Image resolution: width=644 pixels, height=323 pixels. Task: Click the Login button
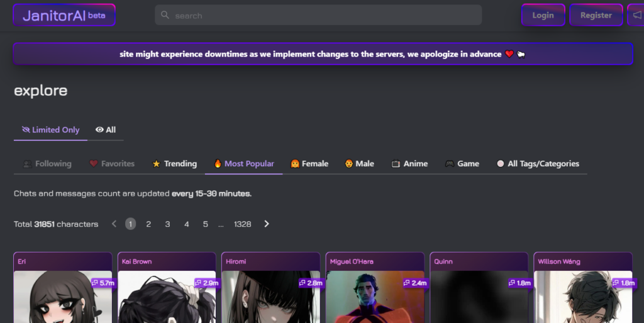point(543,15)
